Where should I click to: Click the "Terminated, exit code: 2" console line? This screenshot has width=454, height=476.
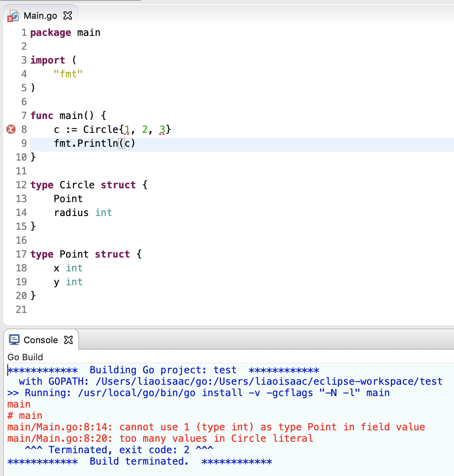(118, 450)
